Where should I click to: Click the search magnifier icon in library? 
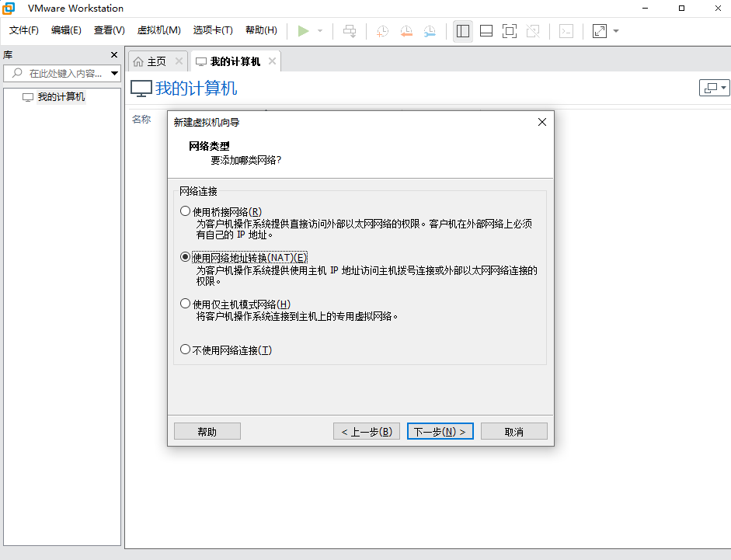(x=17, y=73)
